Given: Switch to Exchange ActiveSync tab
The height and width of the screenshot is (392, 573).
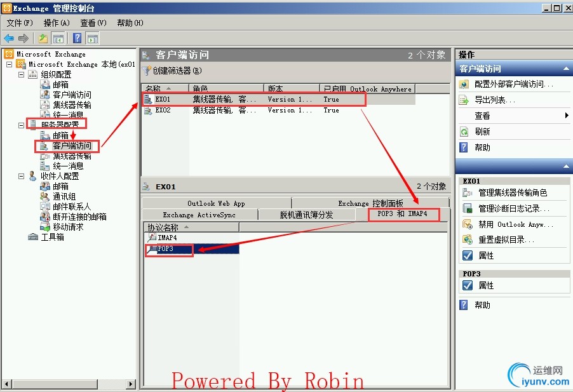Looking at the screenshot, I should click(199, 215).
